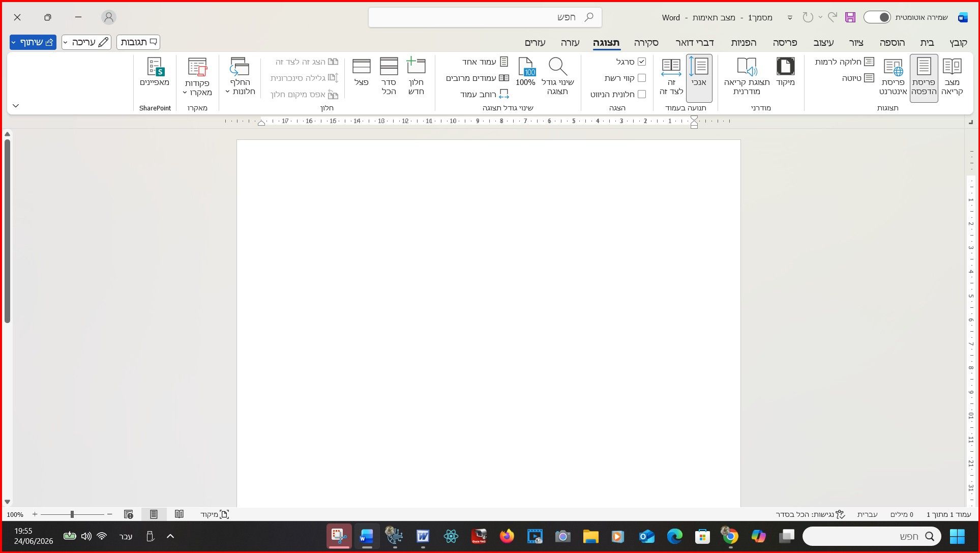The width and height of the screenshot is (980, 553).
Task: Toggle AutoSave switch (שמירה אוטומטית)
Action: (877, 17)
